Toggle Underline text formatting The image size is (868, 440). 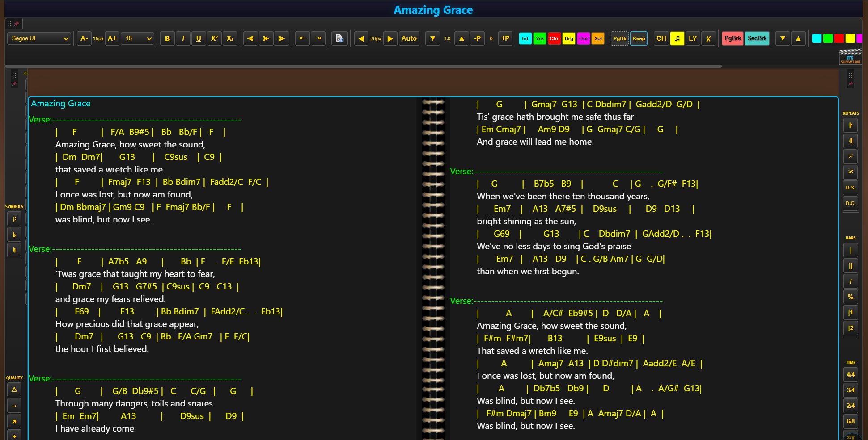point(198,38)
